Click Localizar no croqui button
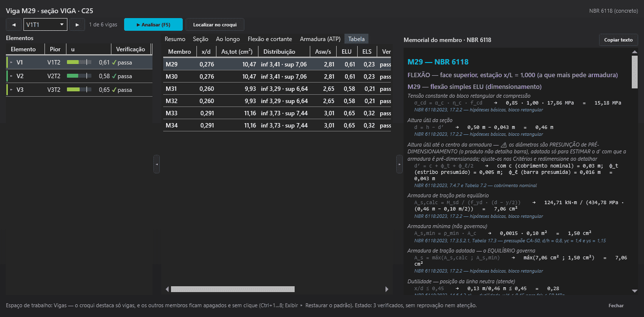Screen dimensions: 644x317 click(x=215, y=24)
